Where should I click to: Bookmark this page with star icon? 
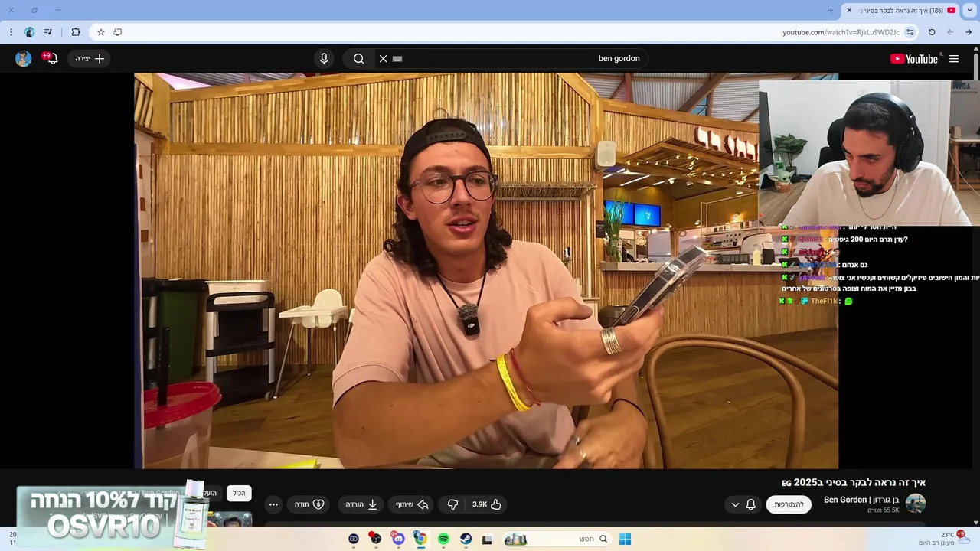(101, 32)
